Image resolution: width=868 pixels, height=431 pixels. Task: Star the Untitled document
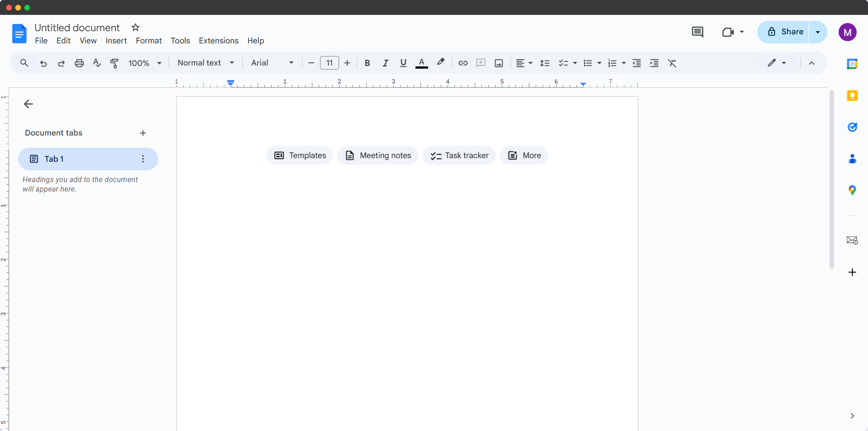135,28
